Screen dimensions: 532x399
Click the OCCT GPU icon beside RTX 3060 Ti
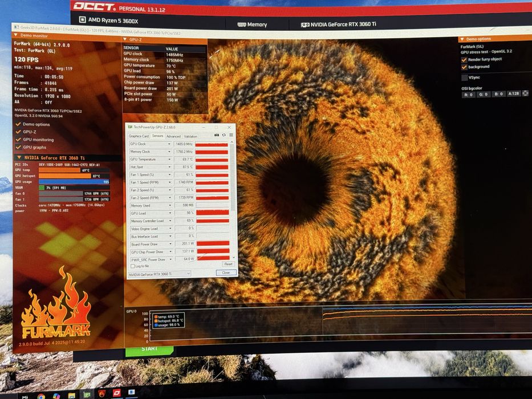tap(305, 25)
